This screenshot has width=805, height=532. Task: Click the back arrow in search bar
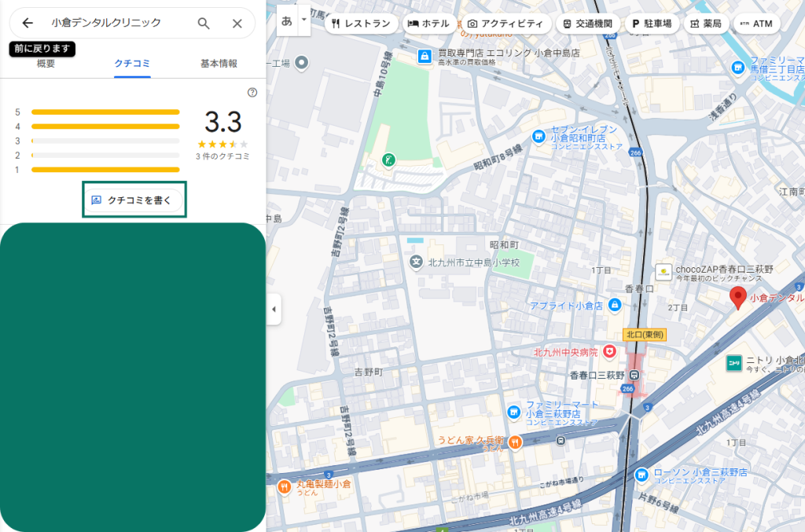click(x=28, y=24)
